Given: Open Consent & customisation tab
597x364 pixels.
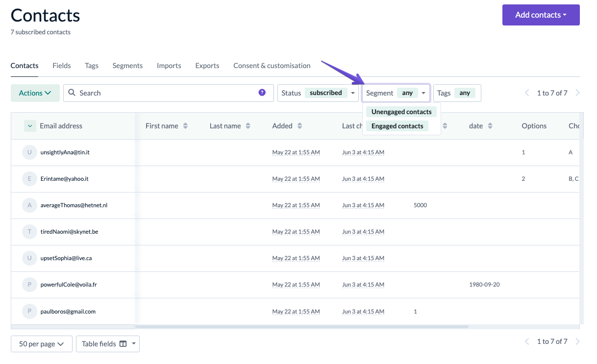Looking at the screenshot, I should (x=272, y=66).
